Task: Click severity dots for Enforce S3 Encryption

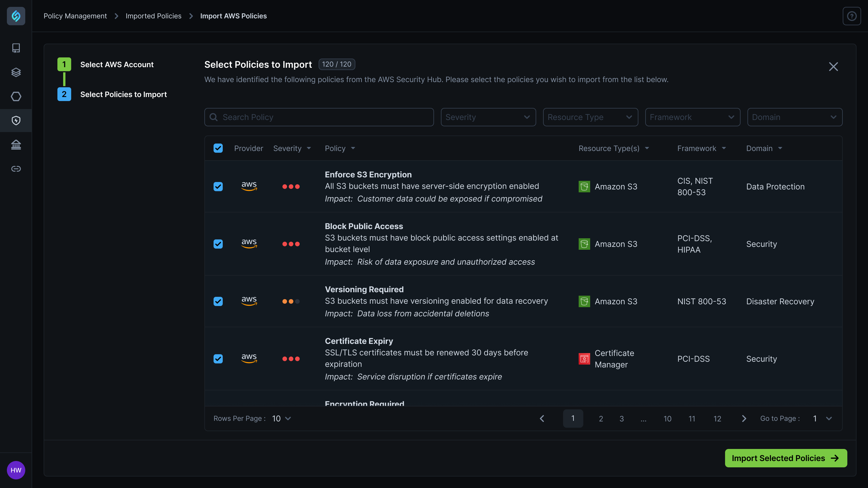Action: (291, 186)
